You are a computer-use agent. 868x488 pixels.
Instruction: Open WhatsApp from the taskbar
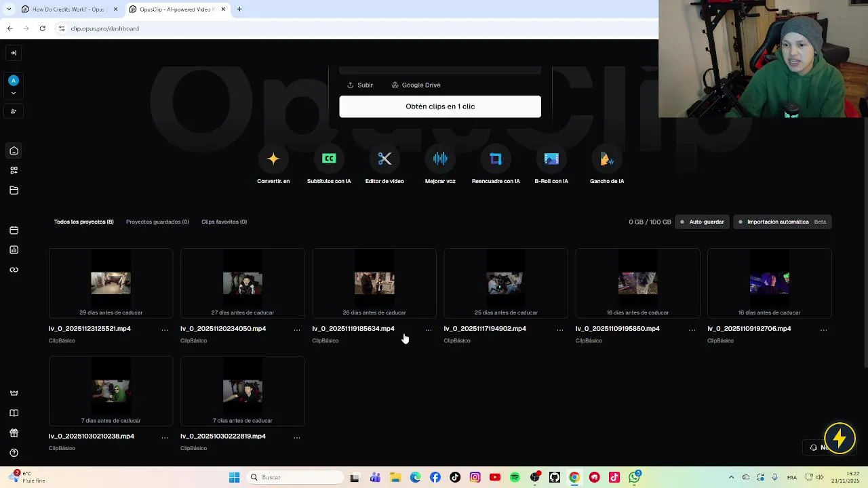pos(634,477)
